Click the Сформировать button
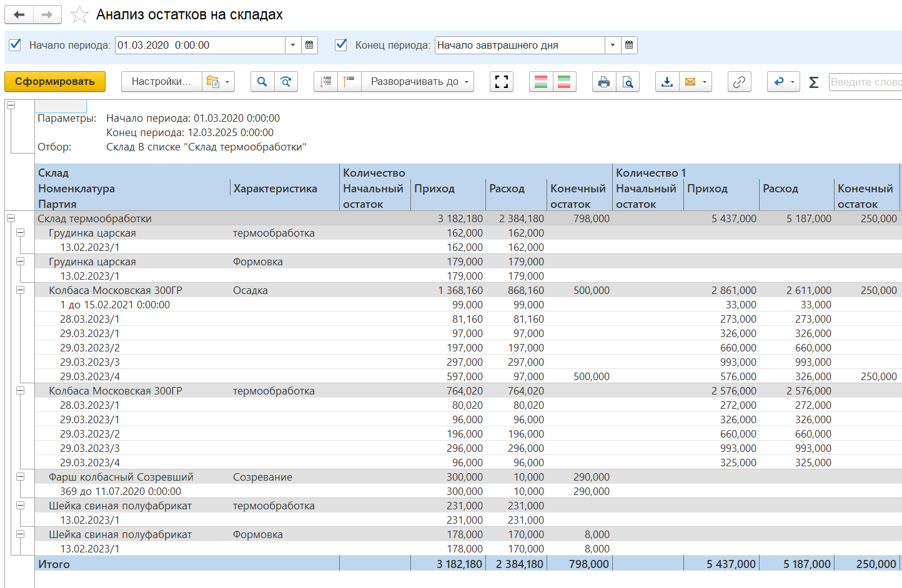Viewport: 902px width, 588px height. click(x=55, y=82)
